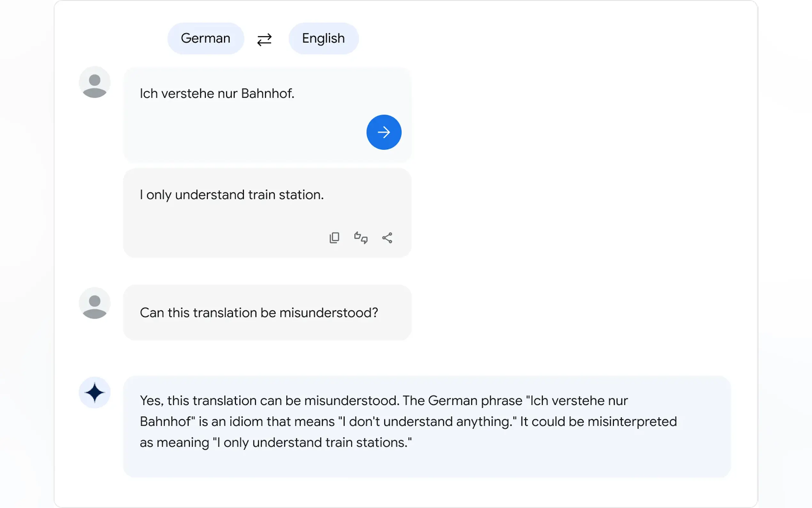Screen dimensions: 812x508
Task: Click the user avatar beside German input
Action: coord(95,82)
